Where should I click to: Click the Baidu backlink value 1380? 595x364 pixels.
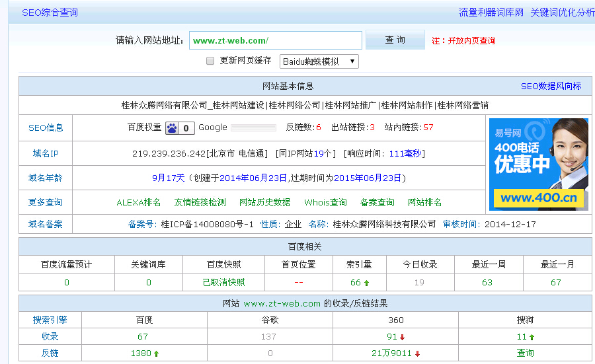point(141,353)
